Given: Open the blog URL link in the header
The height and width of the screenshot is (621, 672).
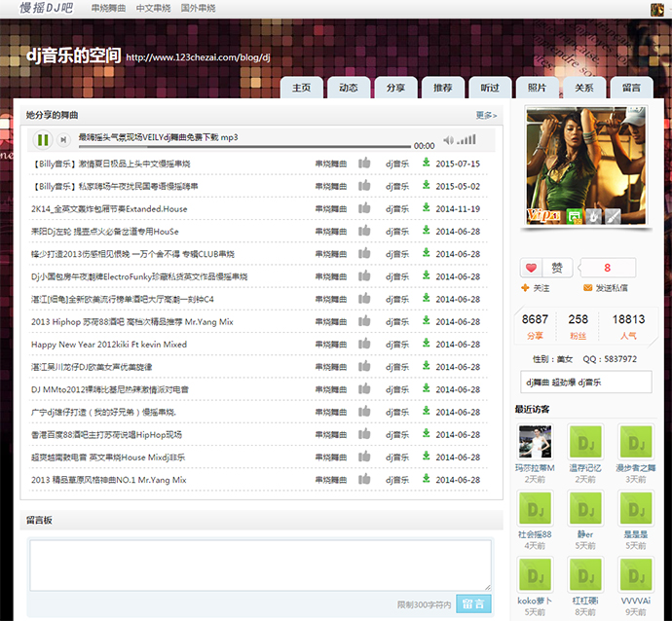Looking at the screenshot, I should (x=198, y=57).
